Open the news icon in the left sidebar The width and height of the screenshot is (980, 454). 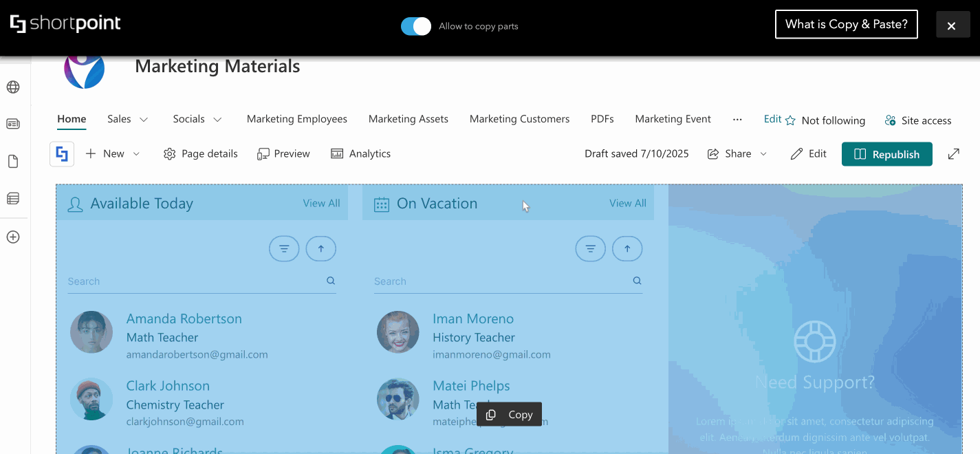tap(13, 124)
